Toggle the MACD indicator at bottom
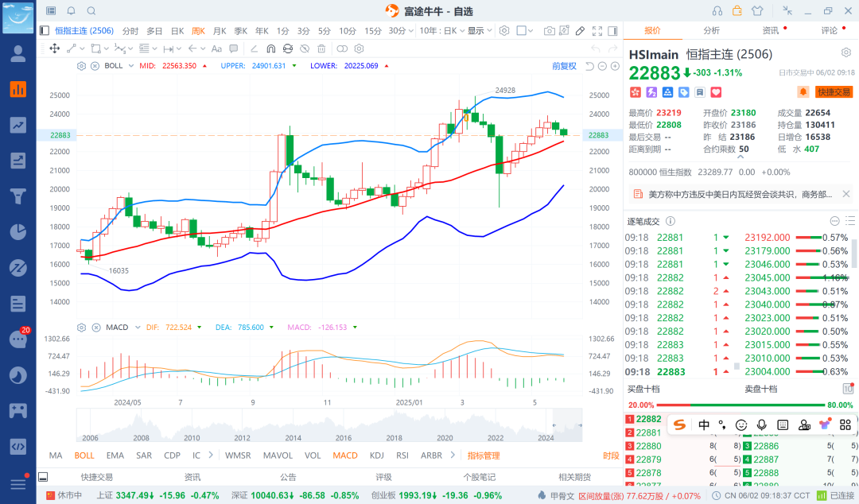859x504 pixels. [x=345, y=456]
